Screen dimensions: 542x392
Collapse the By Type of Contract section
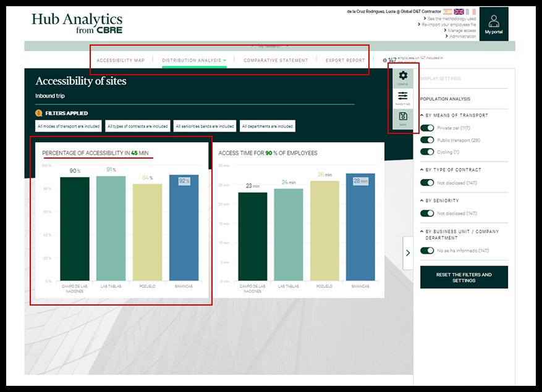click(421, 170)
